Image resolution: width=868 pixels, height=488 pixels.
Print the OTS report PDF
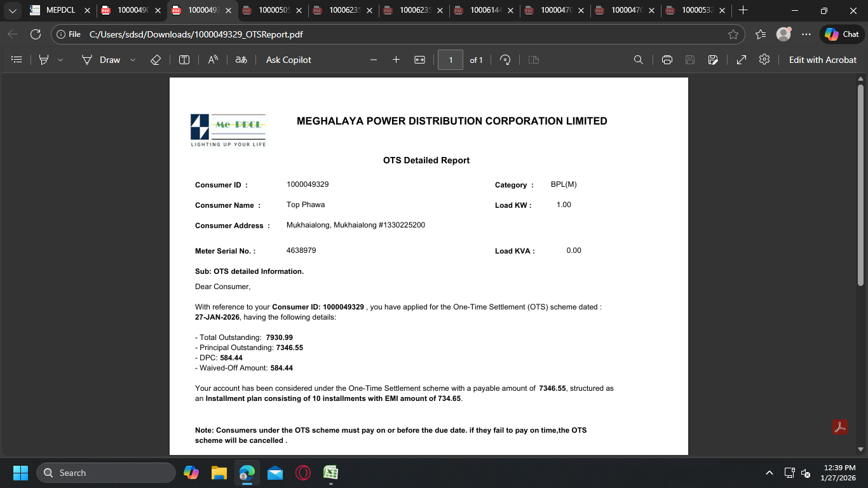point(667,60)
